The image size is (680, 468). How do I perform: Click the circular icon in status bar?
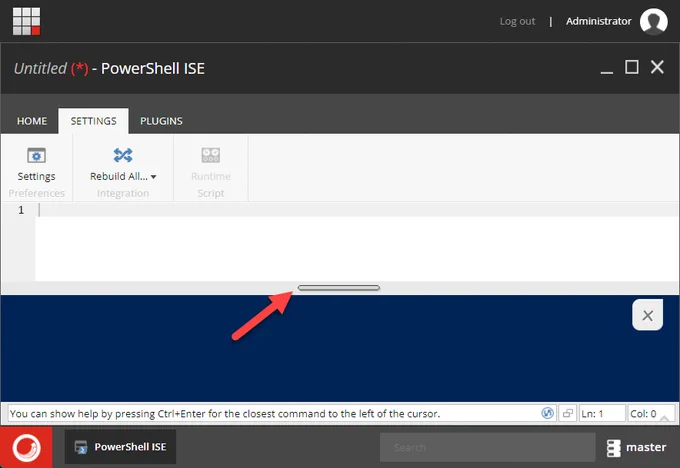click(548, 413)
